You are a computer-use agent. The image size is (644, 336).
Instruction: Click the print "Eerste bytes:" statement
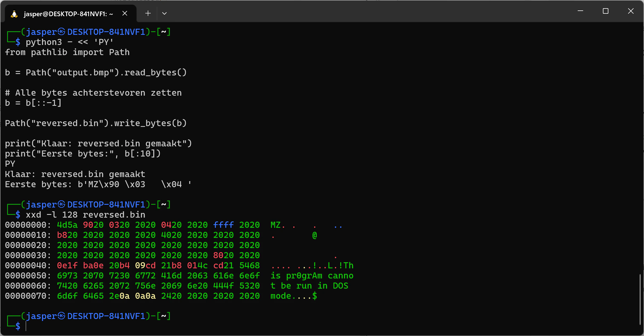coord(83,153)
